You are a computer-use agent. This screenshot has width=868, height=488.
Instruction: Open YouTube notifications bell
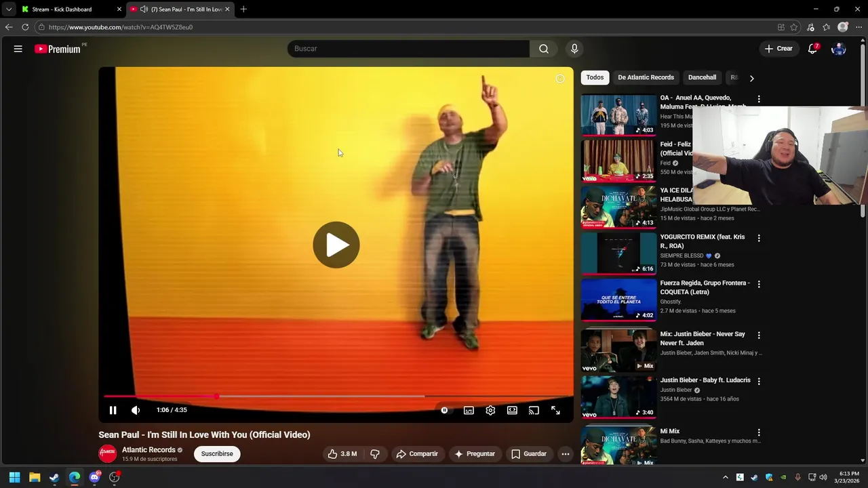point(812,49)
